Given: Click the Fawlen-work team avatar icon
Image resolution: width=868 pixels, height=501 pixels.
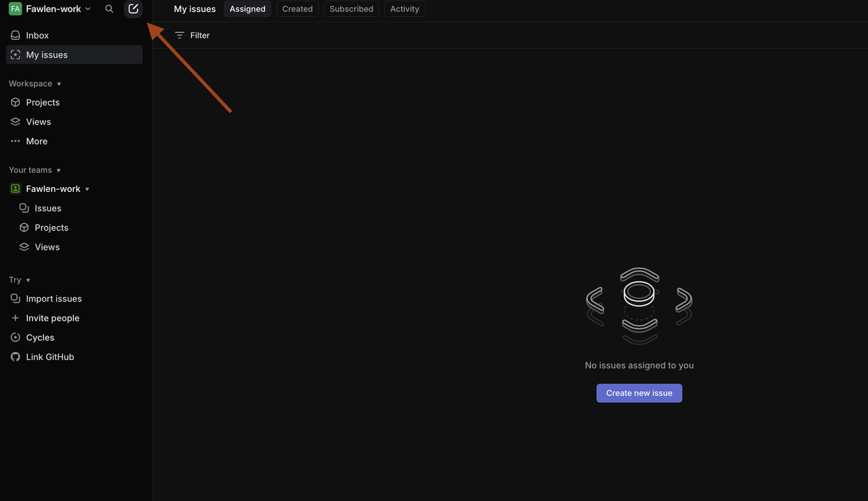Looking at the screenshot, I should [x=16, y=188].
